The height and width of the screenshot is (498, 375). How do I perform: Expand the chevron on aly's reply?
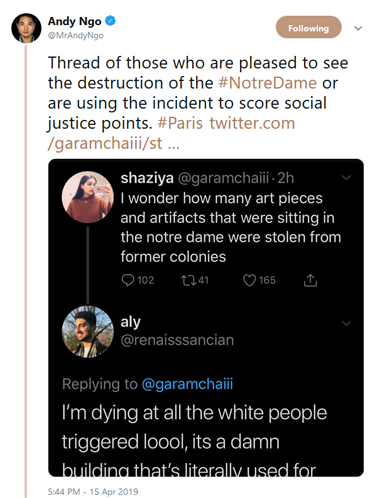coord(347,323)
